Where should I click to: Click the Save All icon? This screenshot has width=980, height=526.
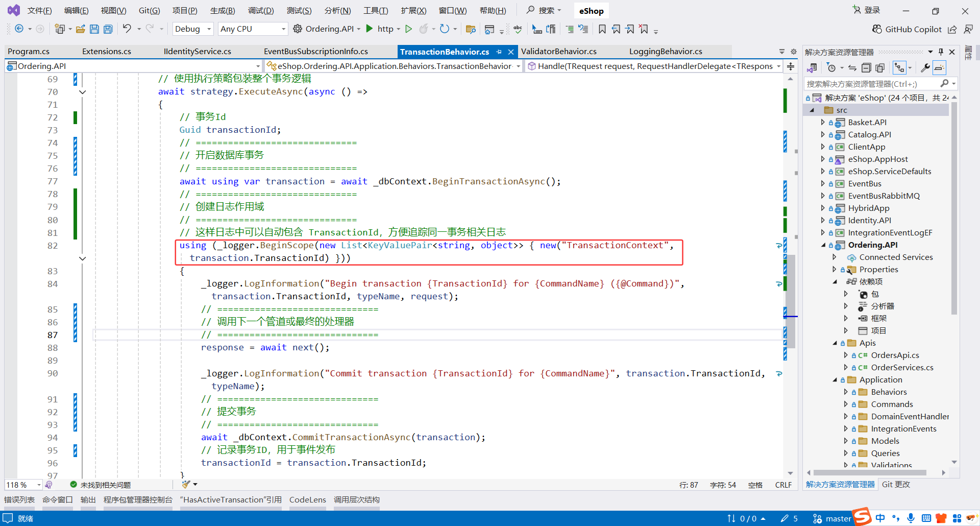108,29
